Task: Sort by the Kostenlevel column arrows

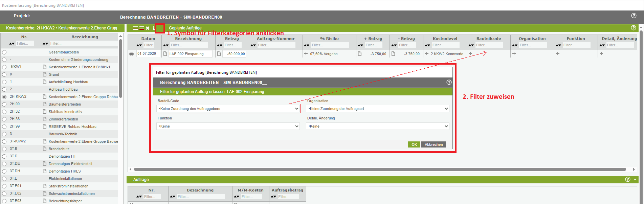Action: click(x=427, y=45)
